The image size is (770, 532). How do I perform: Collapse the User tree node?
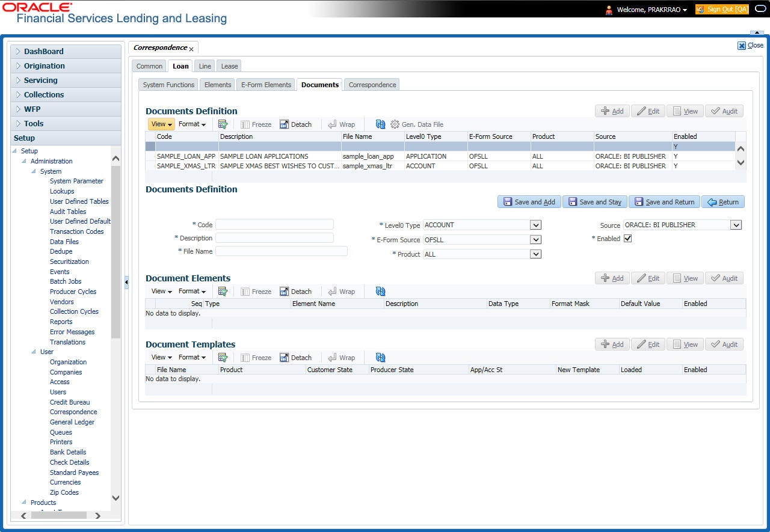coord(34,352)
